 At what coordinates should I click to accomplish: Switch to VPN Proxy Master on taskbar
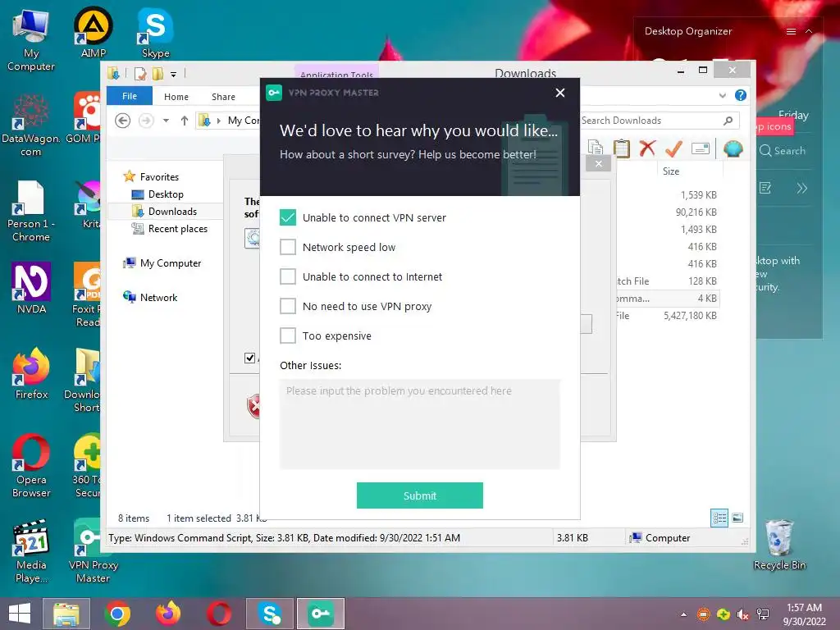[x=321, y=614]
